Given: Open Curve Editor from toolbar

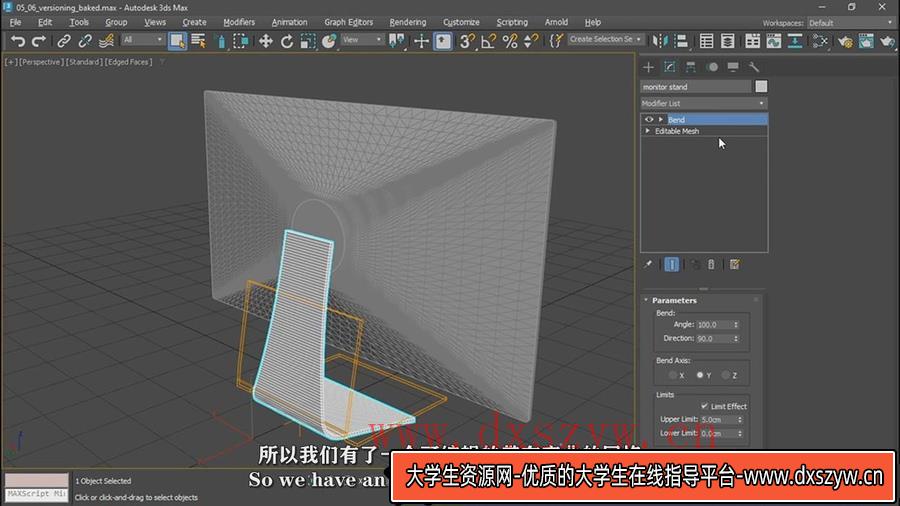Looking at the screenshot, I should (x=774, y=41).
